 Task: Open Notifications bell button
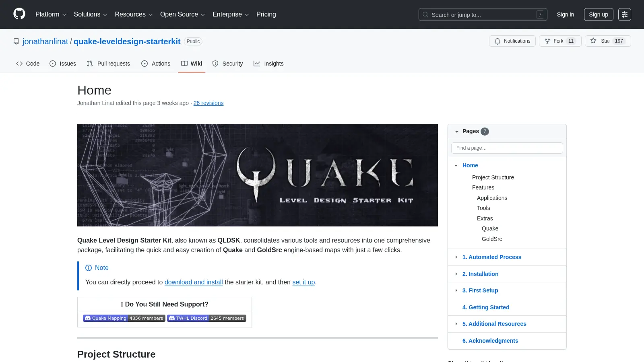[512, 41]
